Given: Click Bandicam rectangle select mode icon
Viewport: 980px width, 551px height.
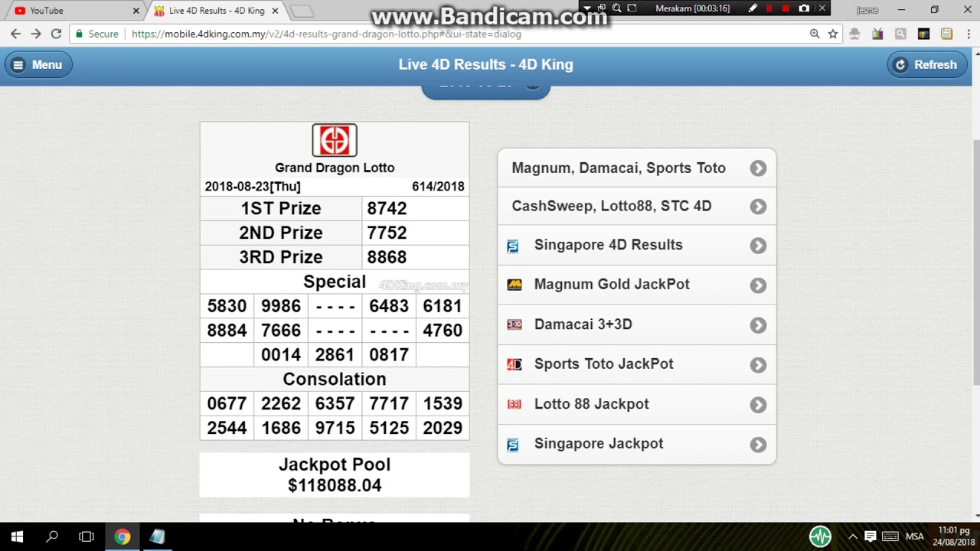Looking at the screenshot, I should coord(632,8).
